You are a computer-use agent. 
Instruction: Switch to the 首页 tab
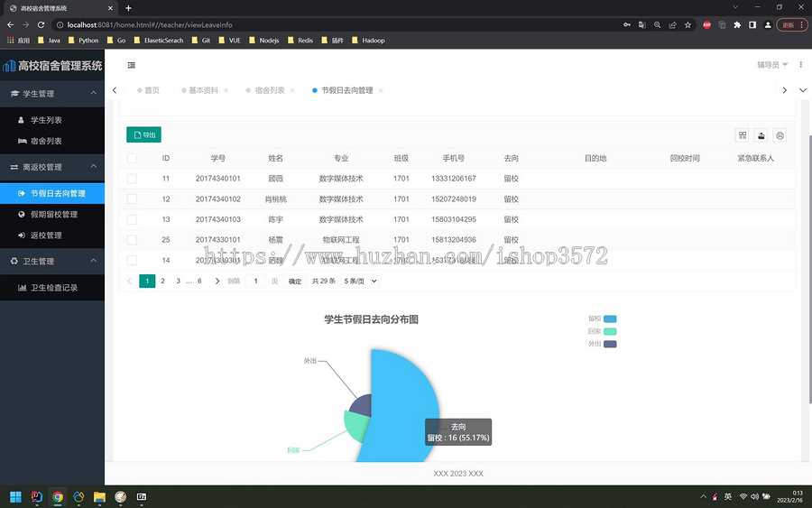click(x=148, y=90)
